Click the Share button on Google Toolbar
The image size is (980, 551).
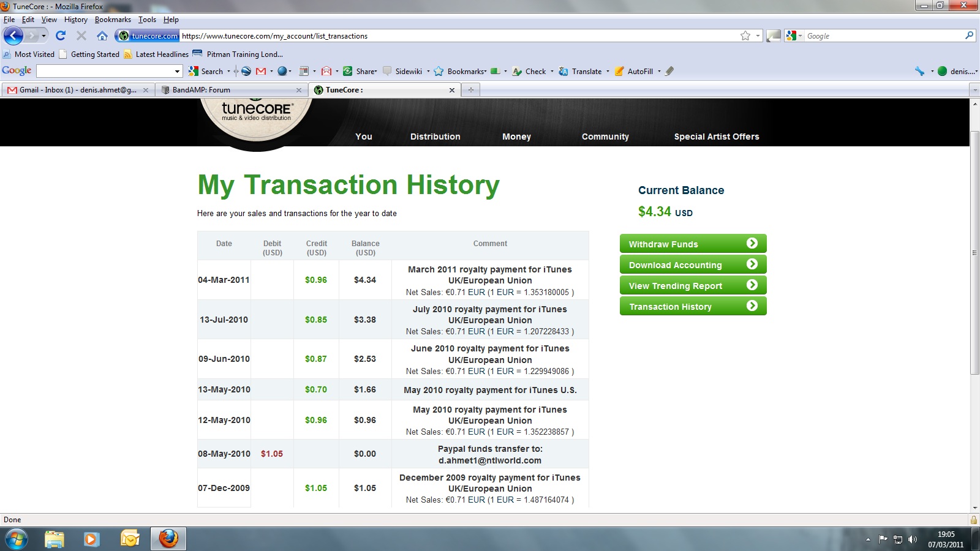pyautogui.click(x=360, y=71)
